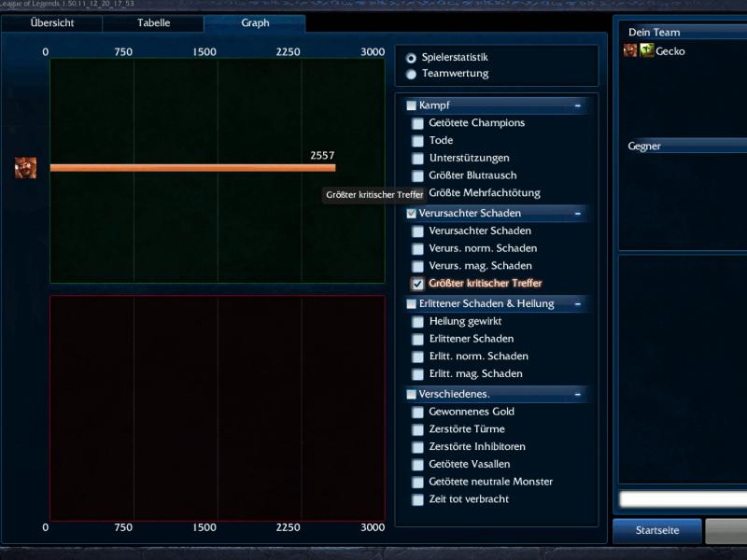Select the Teamwertung radio button
The image size is (747, 560).
[412, 74]
